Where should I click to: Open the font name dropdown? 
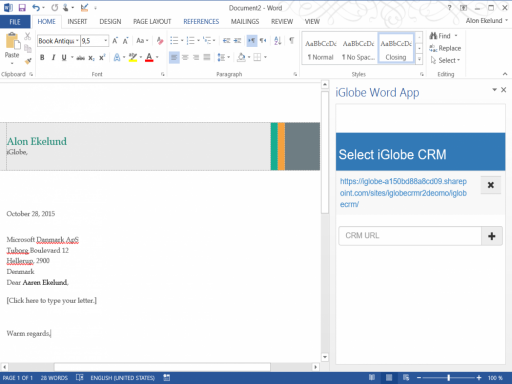[77, 41]
